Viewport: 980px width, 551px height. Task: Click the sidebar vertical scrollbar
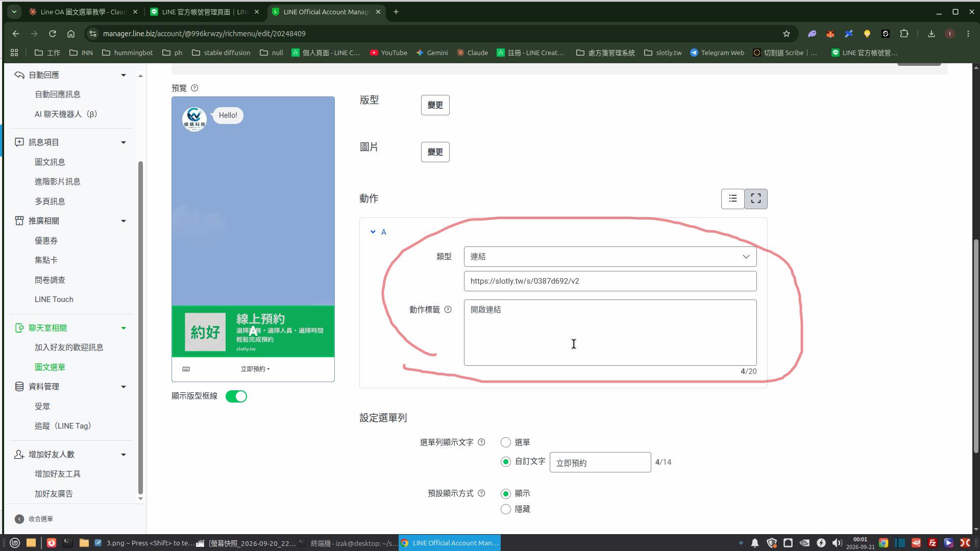[140, 327]
